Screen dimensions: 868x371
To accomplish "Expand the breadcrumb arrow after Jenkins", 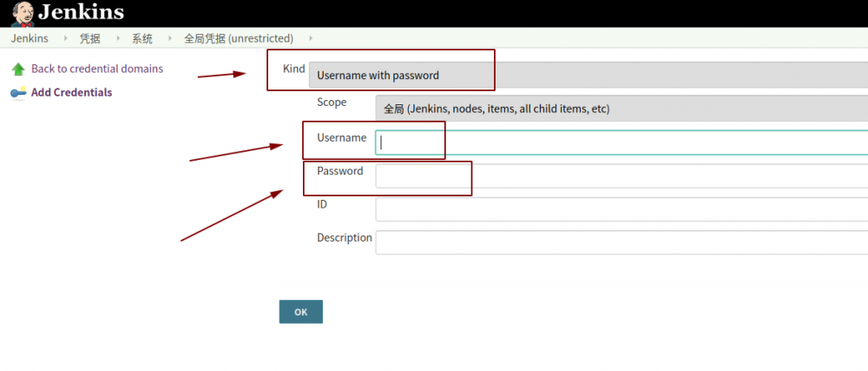I will (x=65, y=38).
